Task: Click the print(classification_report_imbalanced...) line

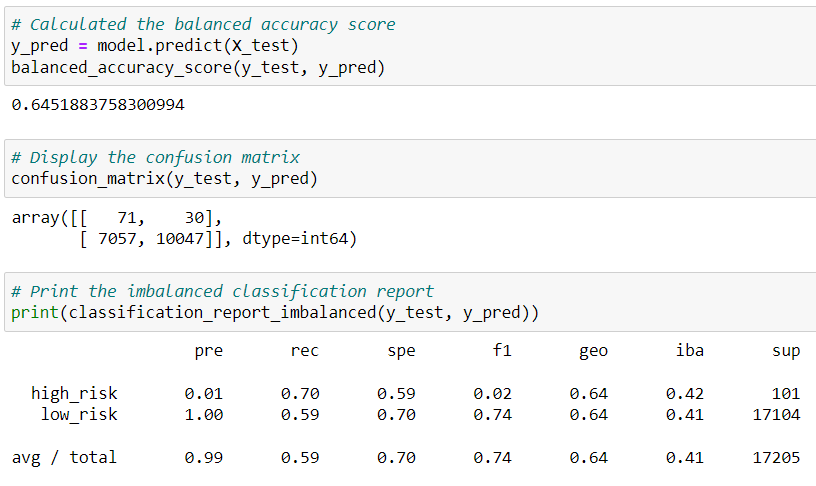Action: point(275,313)
